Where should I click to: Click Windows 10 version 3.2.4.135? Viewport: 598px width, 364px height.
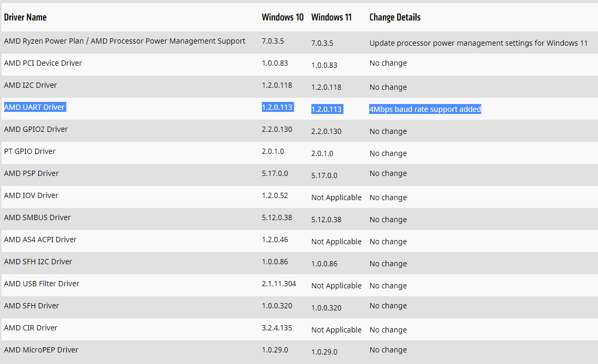277,328
